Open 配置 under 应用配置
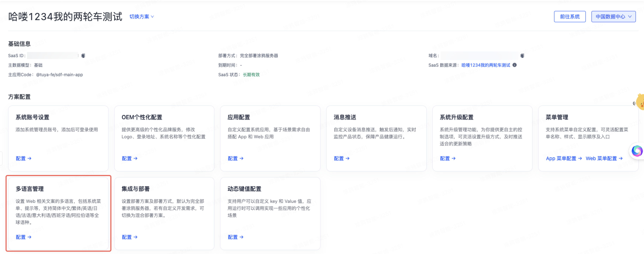The height and width of the screenshot is (254, 644). [x=235, y=159]
